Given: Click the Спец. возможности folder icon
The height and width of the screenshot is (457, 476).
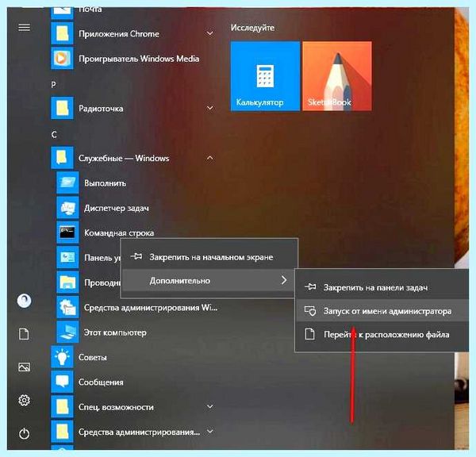Looking at the screenshot, I should (62, 407).
